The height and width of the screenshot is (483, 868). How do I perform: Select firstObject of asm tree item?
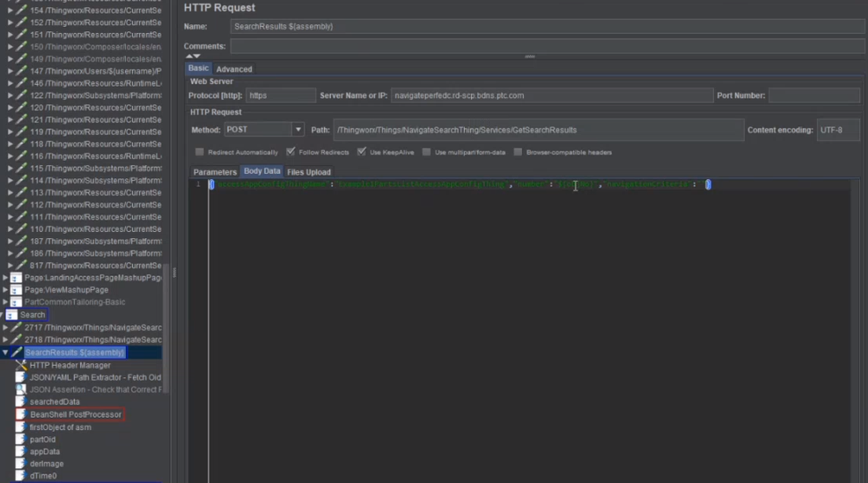point(60,427)
